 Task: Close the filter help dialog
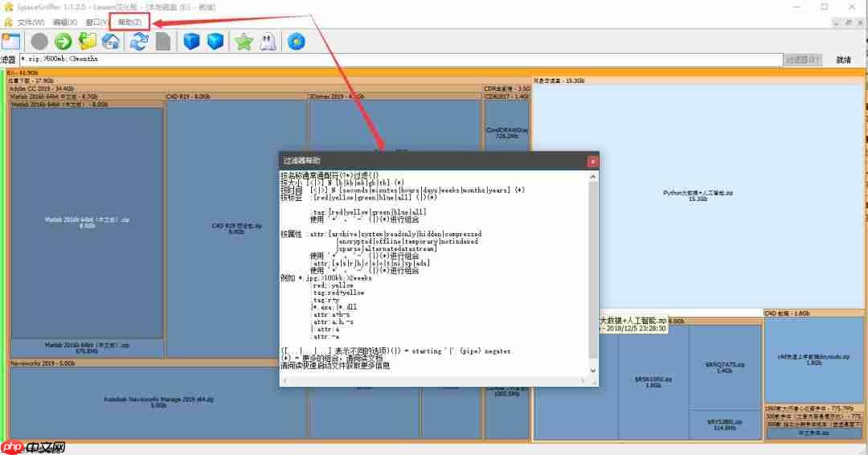592,161
